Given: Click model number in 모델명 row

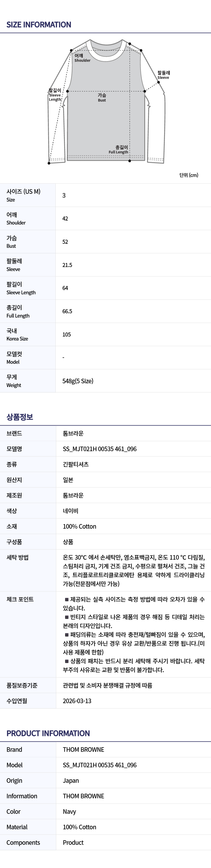Looking at the screenshot, I should tap(100, 449).
